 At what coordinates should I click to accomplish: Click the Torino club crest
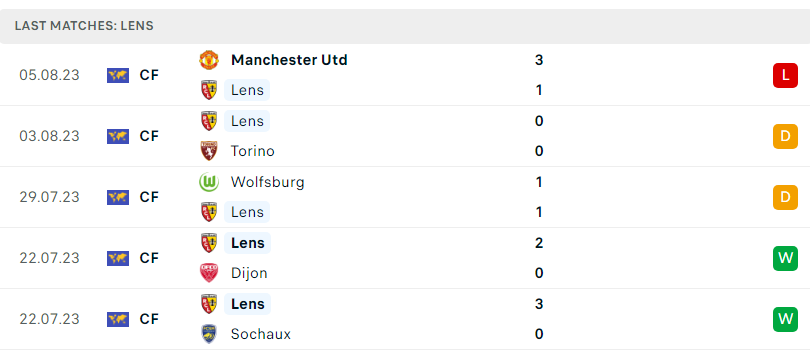click(209, 151)
